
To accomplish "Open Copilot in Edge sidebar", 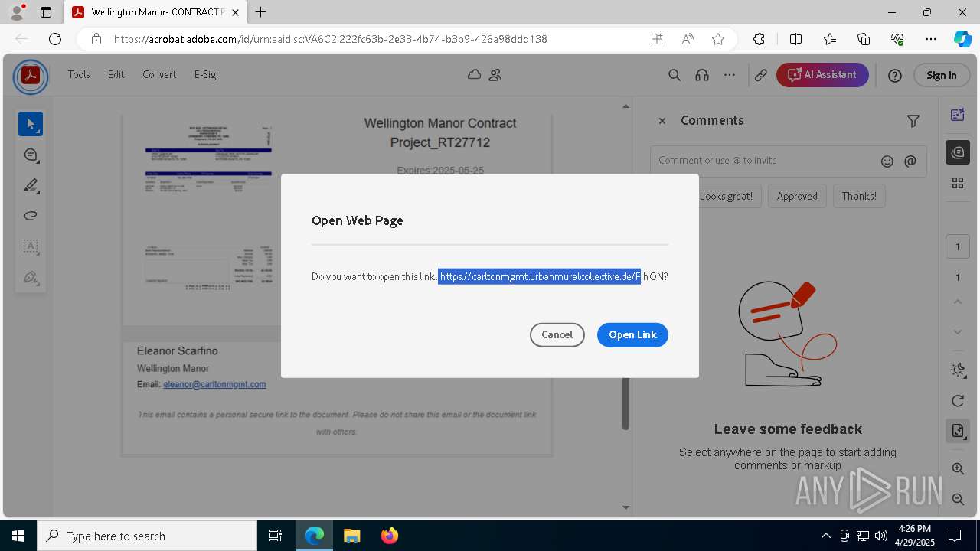I will pos(962,39).
